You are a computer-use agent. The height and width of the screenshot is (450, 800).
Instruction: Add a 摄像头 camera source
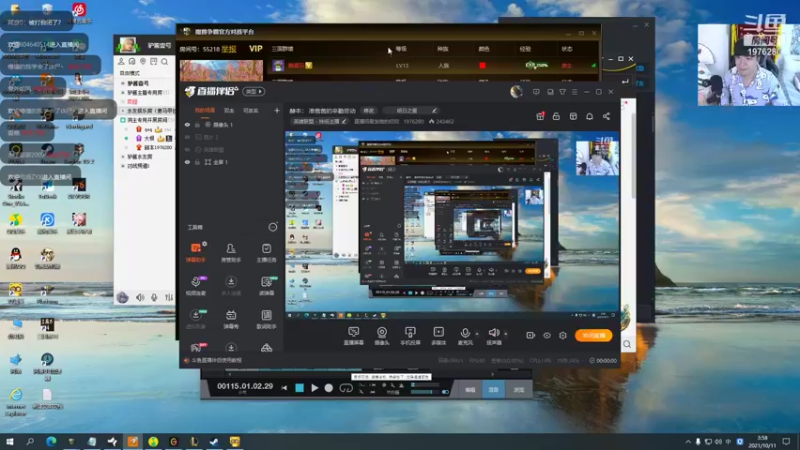[x=382, y=336]
